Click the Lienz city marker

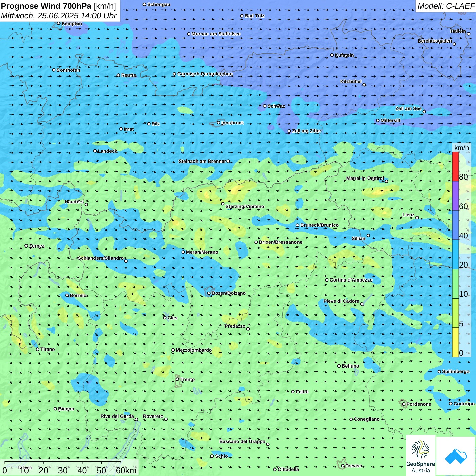(417, 218)
